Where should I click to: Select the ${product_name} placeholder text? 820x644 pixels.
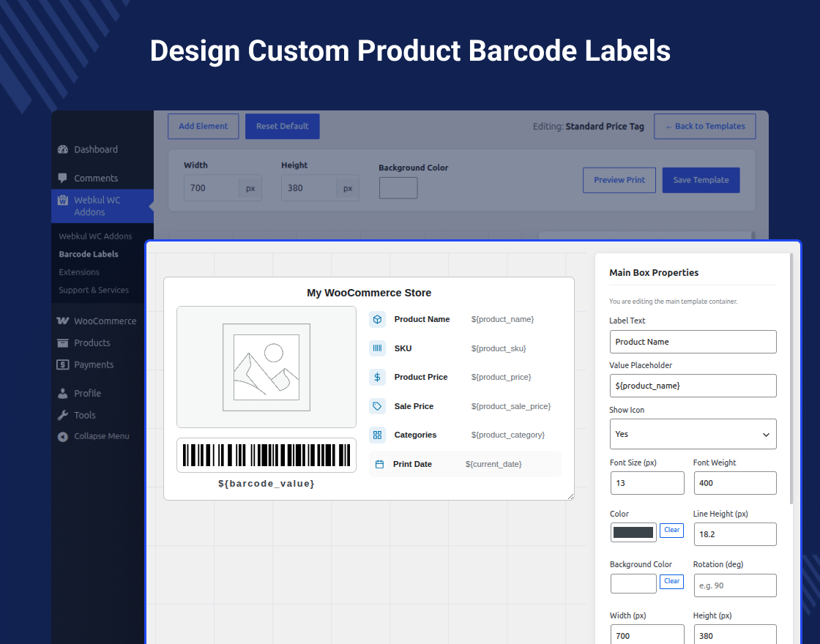click(502, 319)
